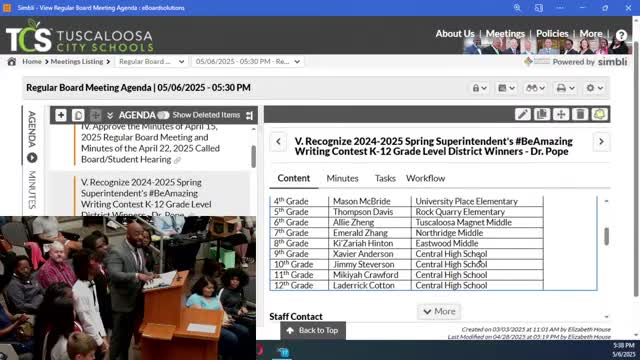The width and height of the screenshot is (640, 360).
Task: Click the Back to Top button
Action: (313, 331)
